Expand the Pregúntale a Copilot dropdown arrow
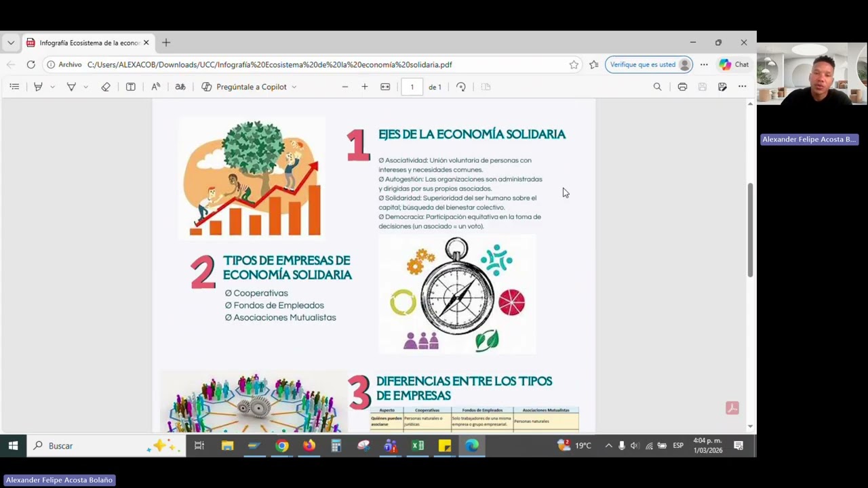The height and width of the screenshot is (488, 868). (294, 87)
